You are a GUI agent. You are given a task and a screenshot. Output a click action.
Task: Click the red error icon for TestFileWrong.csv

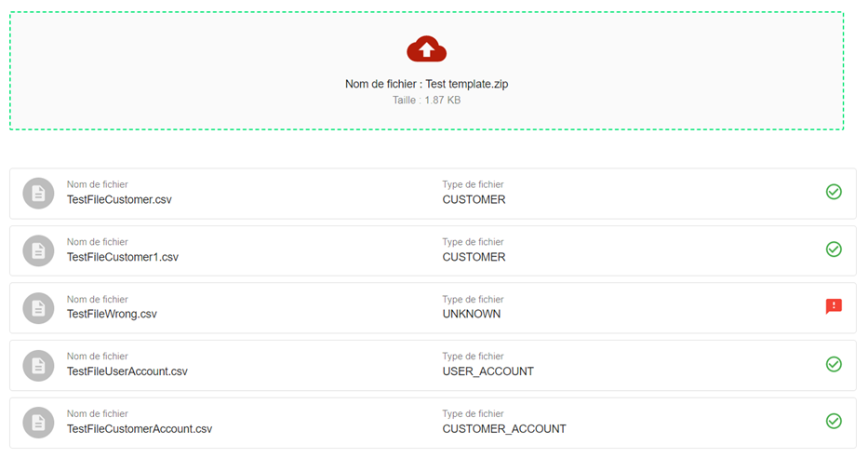(834, 306)
